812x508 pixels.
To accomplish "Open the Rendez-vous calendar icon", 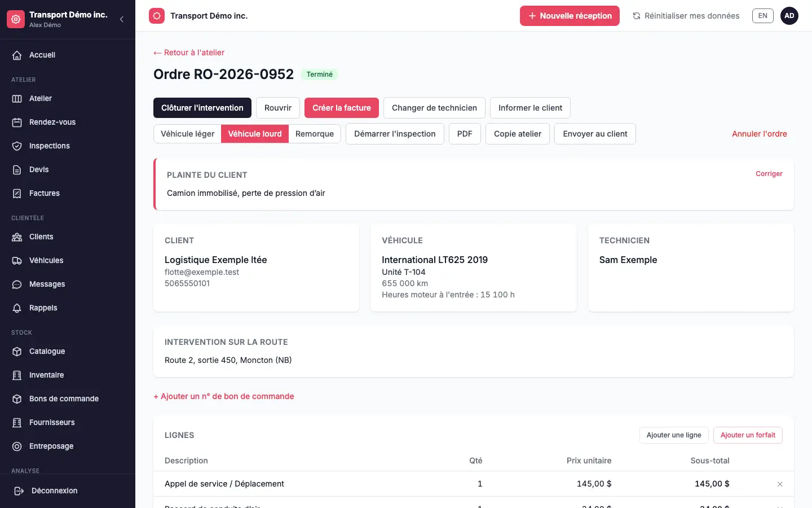I will (x=17, y=122).
